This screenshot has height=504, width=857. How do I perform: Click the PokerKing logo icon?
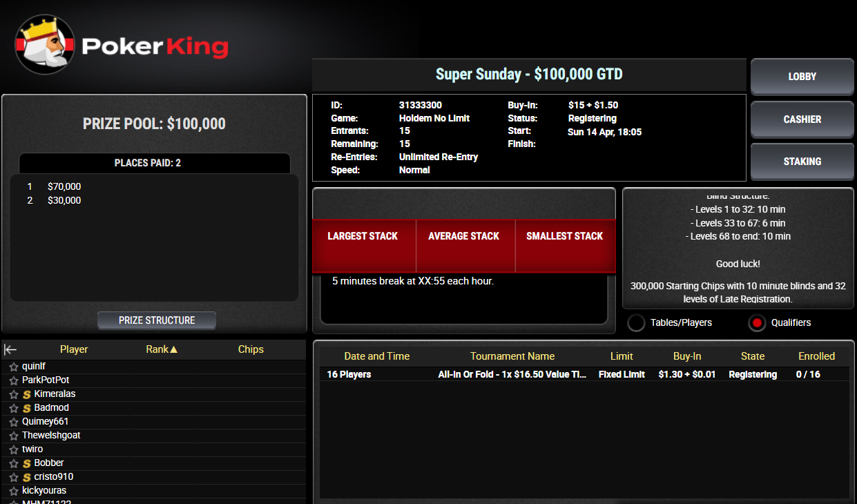point(45,45)
